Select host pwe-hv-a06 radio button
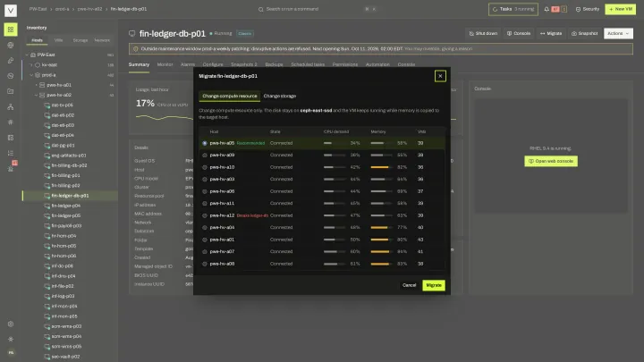The height and width of the screenshot is (362, 644). (x=205, y=191)
